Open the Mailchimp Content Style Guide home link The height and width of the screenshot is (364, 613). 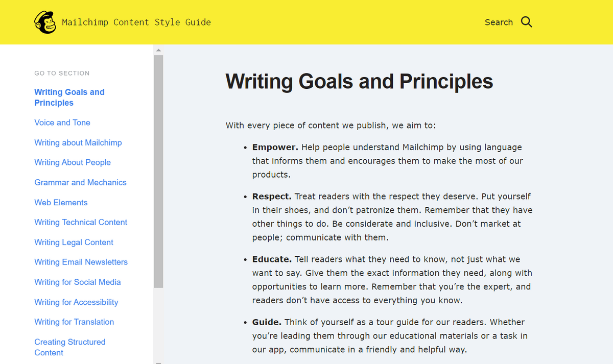tap(136, 22)
